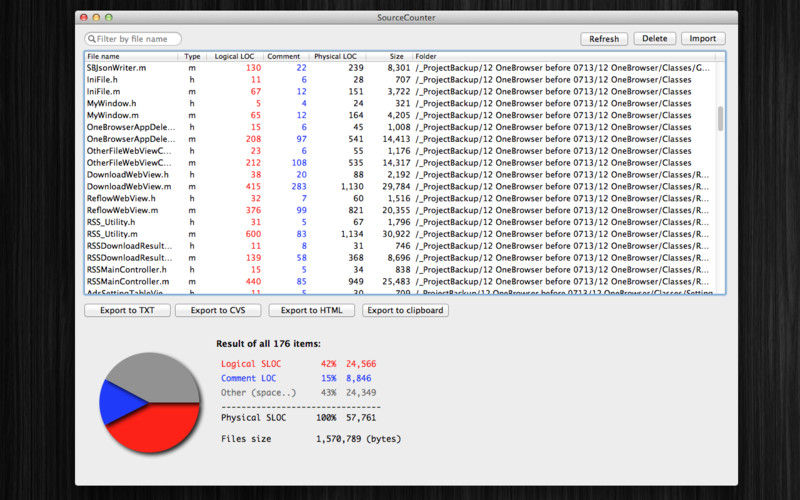Click the table's vertical scrollbar thumb

(720, 118)
